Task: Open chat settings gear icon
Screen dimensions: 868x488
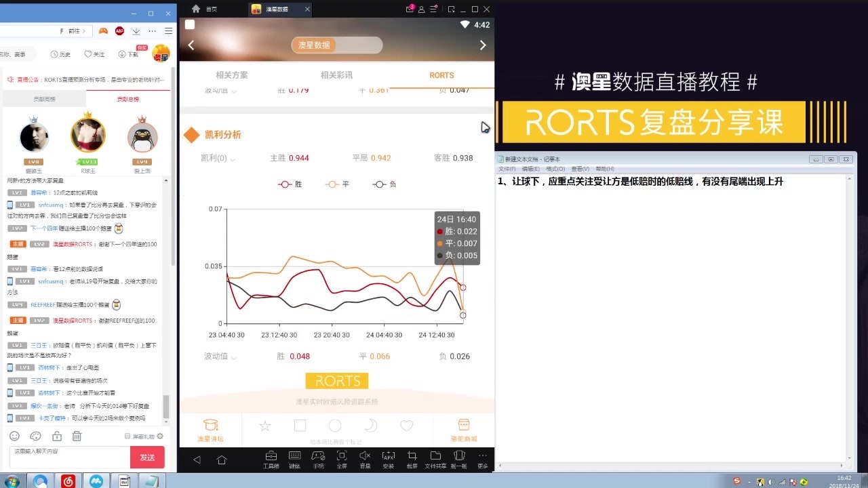Action: coord(159,436)
